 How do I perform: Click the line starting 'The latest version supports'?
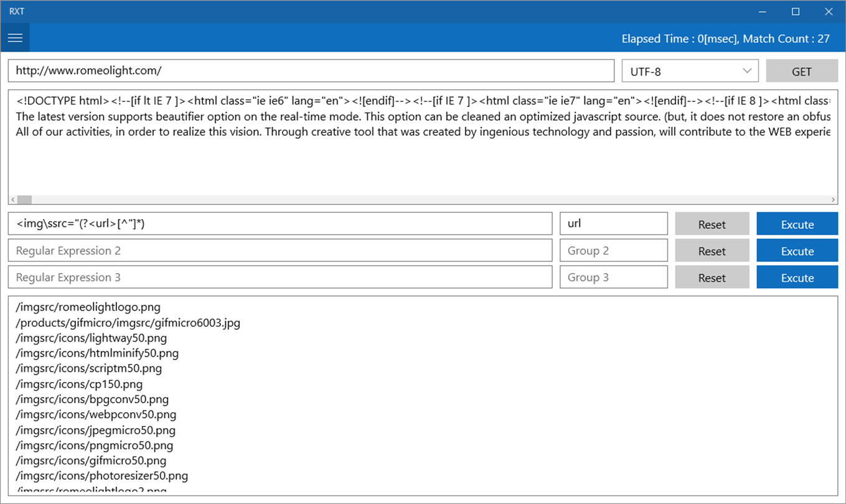click(x=423, y=116)
